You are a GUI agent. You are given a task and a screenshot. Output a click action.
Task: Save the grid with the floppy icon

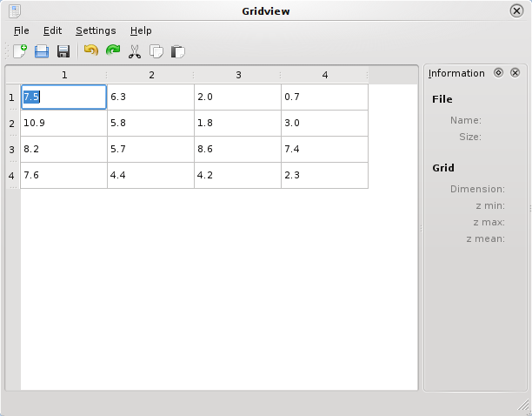coord(63,52)
